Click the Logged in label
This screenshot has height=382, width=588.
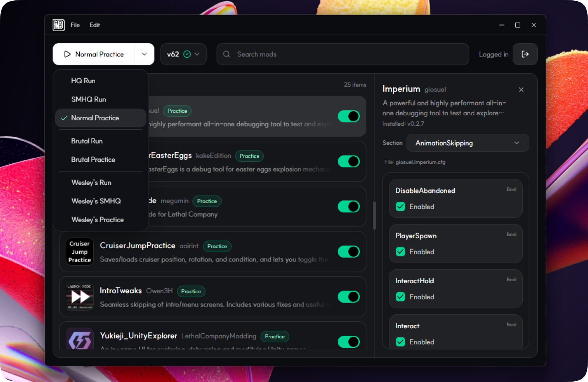coord(493,54)
